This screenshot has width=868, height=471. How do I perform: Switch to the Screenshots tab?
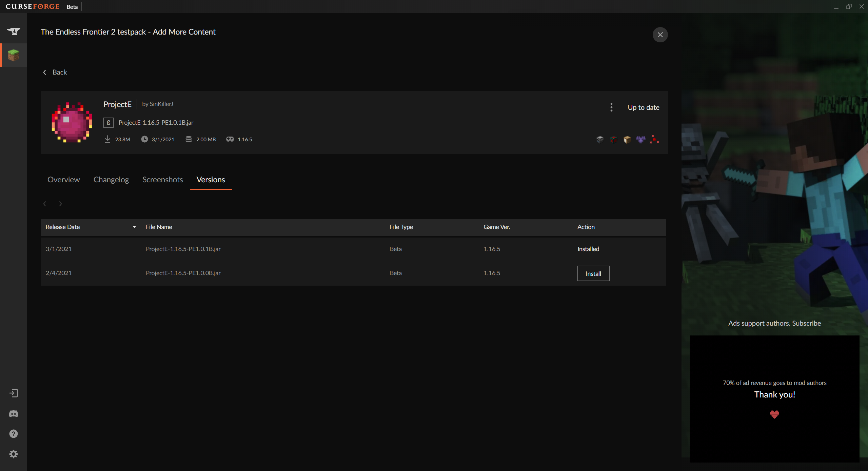pyautogui.click(x=162, y=180)
